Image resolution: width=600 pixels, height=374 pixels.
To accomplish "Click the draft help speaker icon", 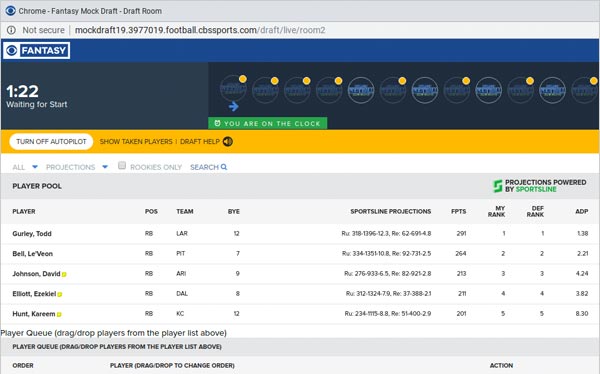I will click(x=228, y=142).
